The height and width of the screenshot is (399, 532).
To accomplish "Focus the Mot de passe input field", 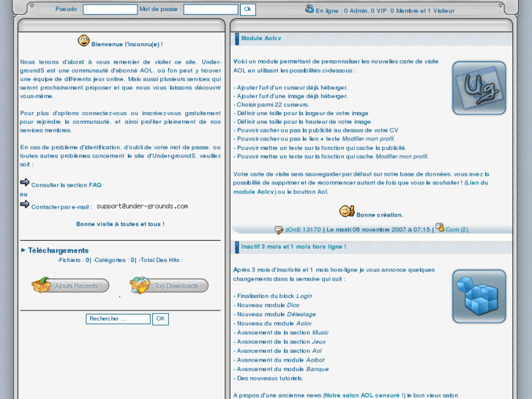I will coord(211,10).
